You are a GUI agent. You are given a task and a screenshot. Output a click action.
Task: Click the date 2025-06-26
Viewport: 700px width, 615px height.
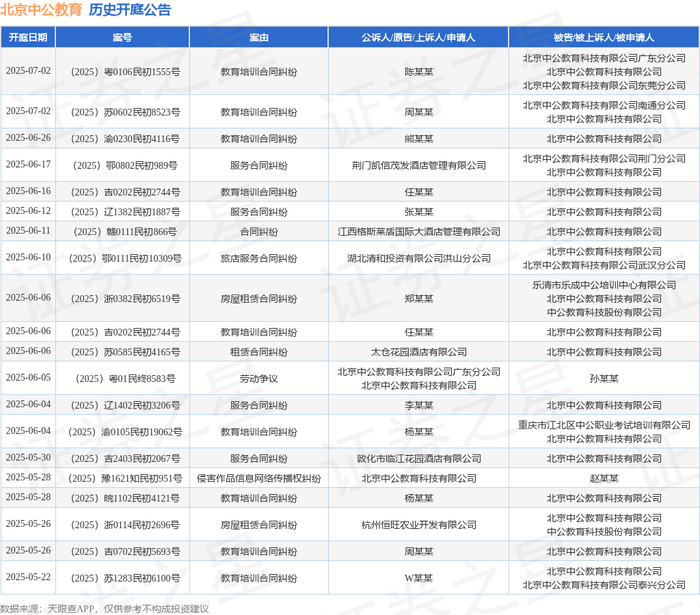click(x=28, y=137)
